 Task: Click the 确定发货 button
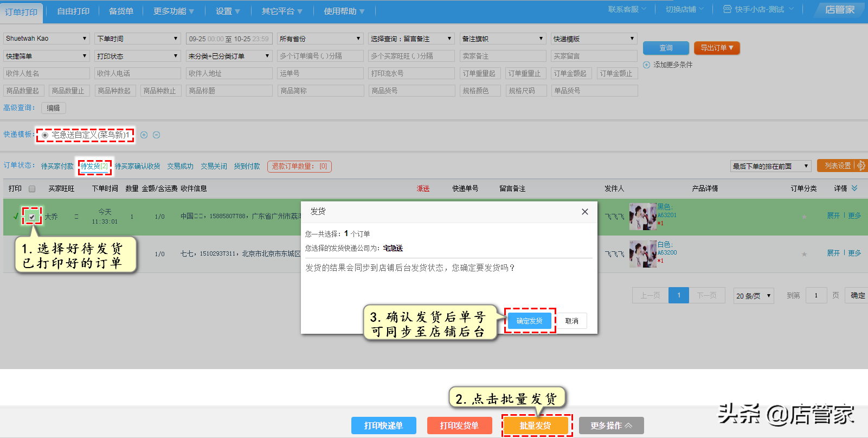(529, 321)
